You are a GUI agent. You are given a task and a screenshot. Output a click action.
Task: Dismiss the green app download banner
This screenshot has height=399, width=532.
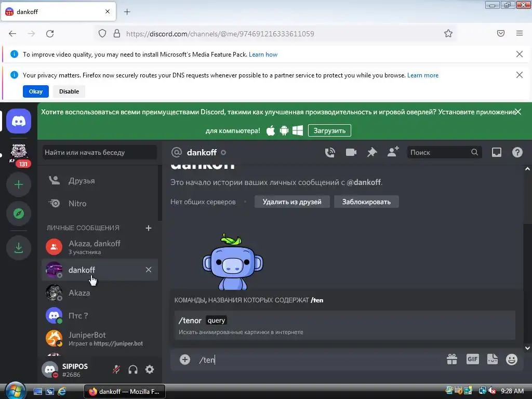(518, 112)
